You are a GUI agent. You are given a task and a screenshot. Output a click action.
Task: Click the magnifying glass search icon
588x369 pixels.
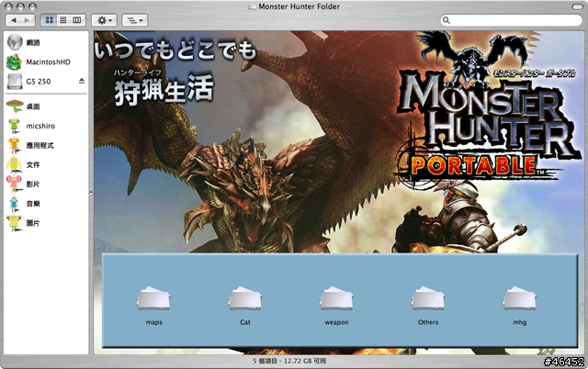pyautogui.click(x=447, y=20)
